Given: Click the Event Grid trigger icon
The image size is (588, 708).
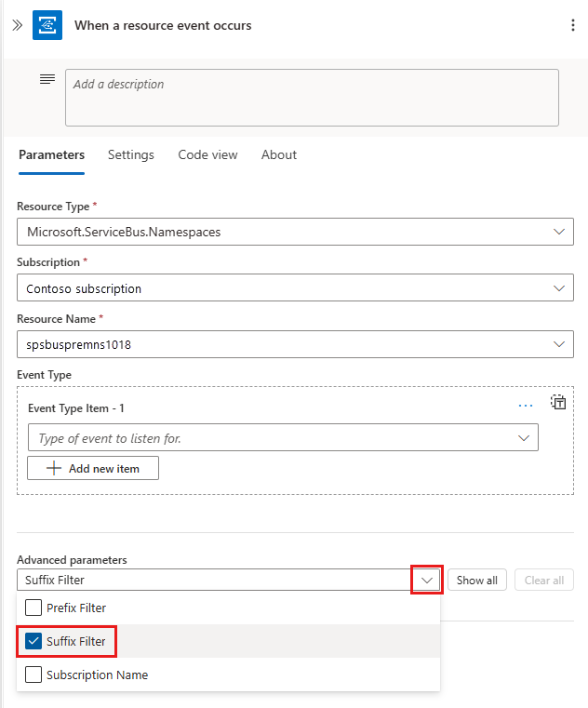Looking at the screenshot, I should click(x=47, y=25).
